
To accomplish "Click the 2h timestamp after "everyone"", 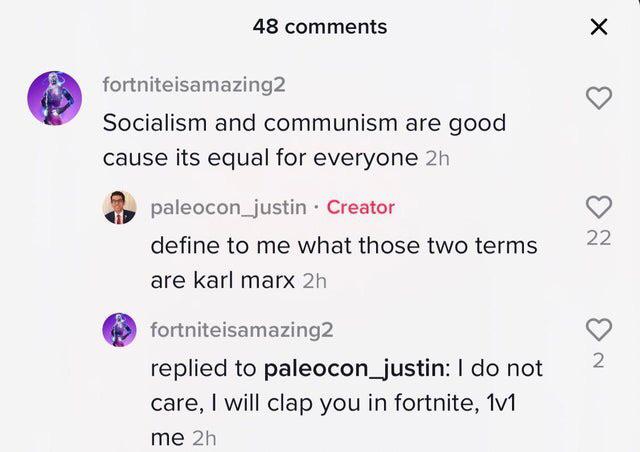I will coord(438,160).
